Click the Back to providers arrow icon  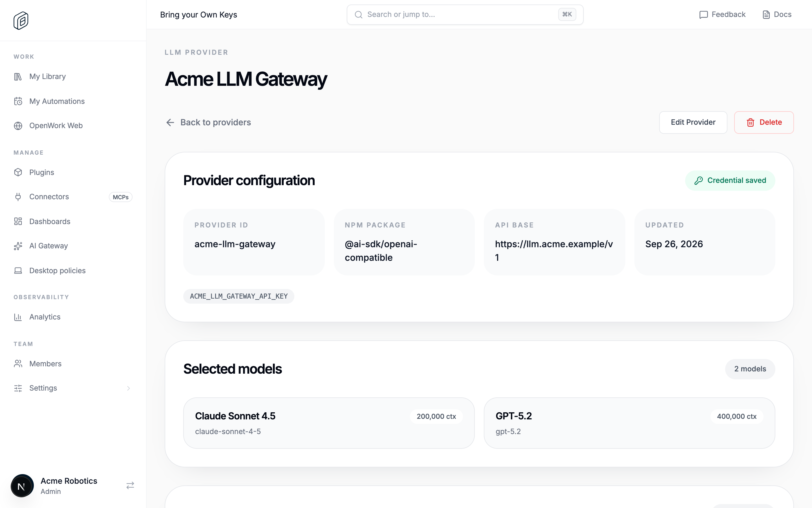pos(170,123)
